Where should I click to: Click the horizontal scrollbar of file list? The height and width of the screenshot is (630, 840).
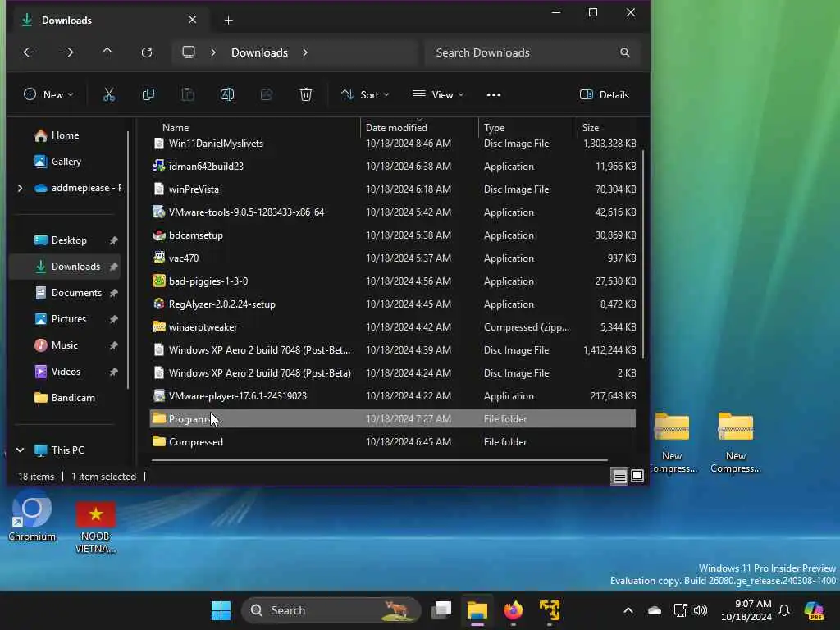click(x=379, y=459)
